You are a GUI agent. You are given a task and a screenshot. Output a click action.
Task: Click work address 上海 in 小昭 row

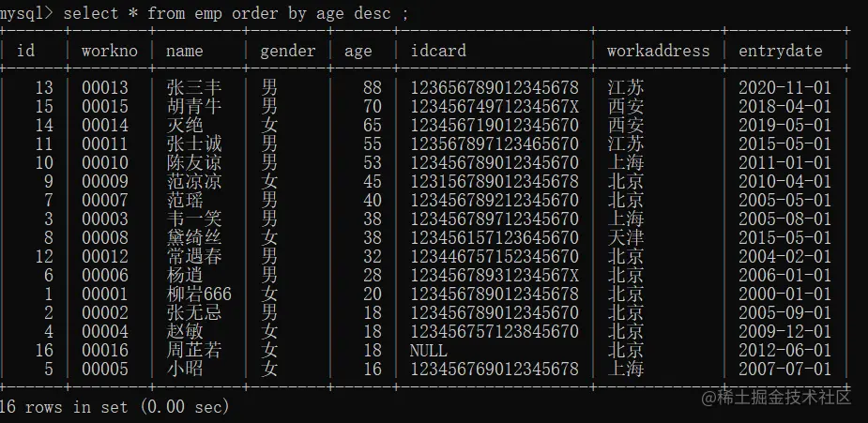(626, 370)
